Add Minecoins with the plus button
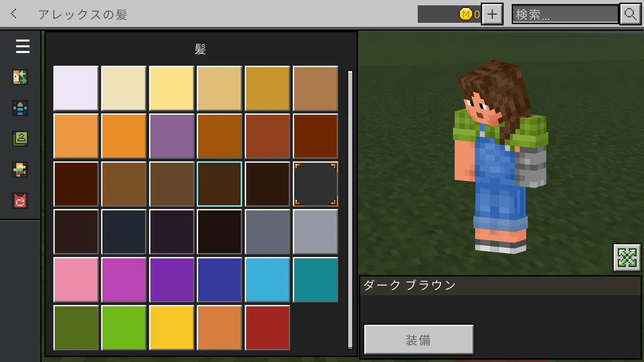 pyautogui.click(x=492, y=14)
